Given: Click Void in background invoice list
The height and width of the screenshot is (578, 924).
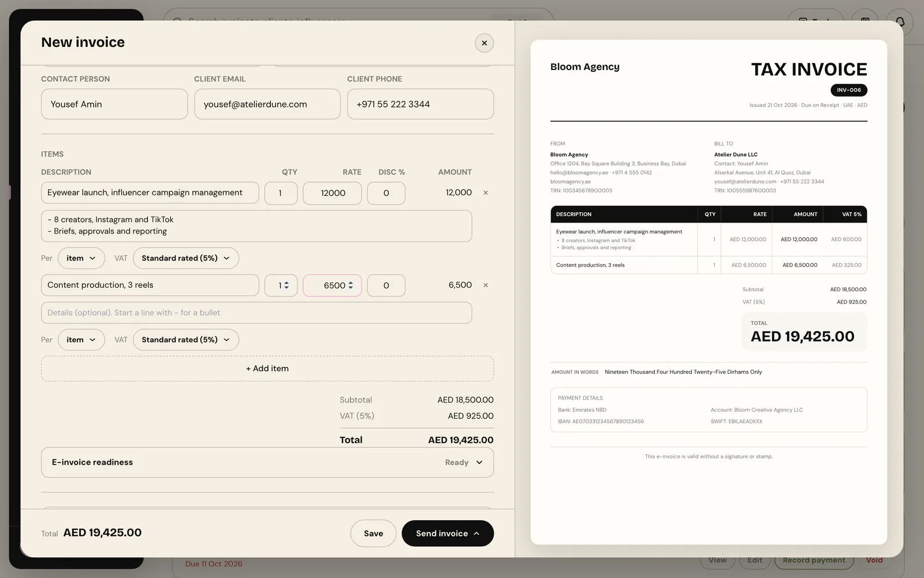Looking at the screenshot, I should click(874, 560).
